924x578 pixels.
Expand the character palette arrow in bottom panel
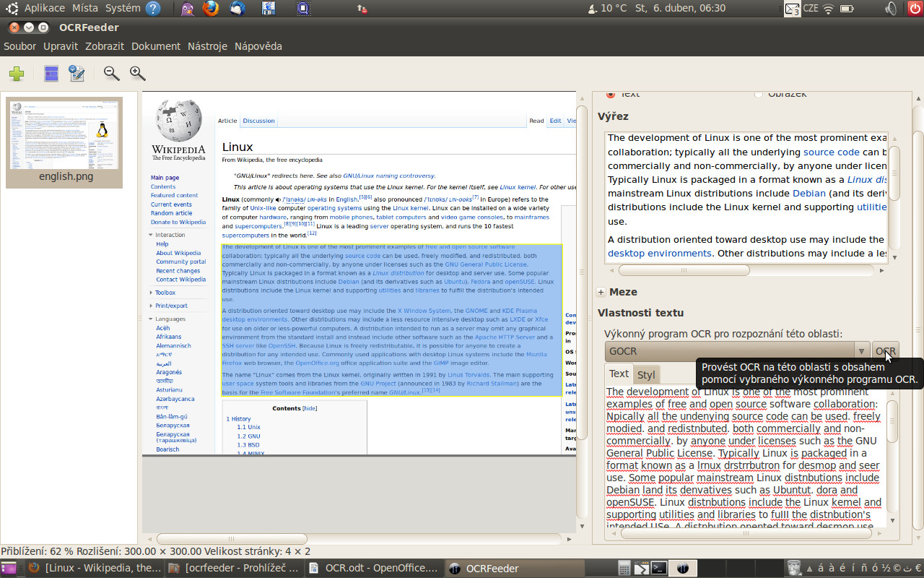809,568
